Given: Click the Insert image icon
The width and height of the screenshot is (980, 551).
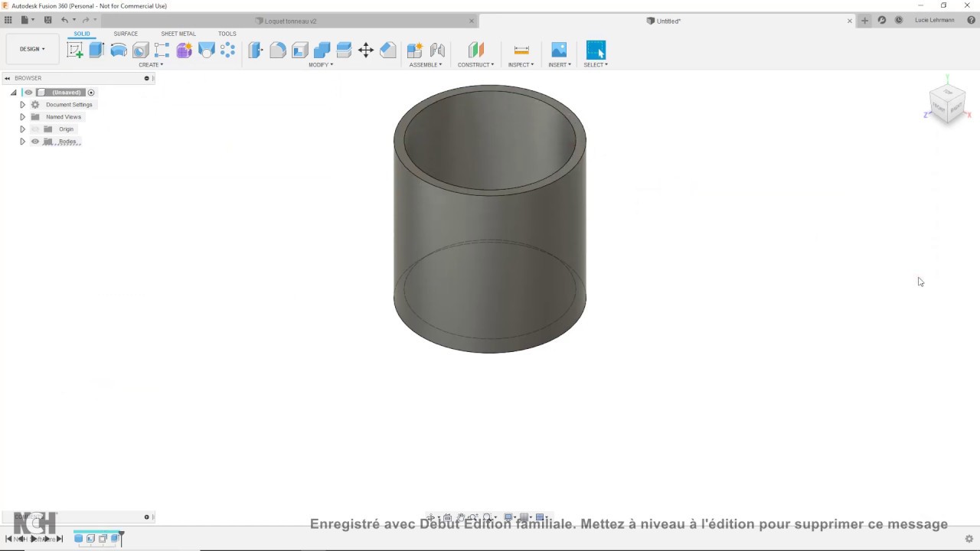Looking at the screenshot, I should coord(559,51).
